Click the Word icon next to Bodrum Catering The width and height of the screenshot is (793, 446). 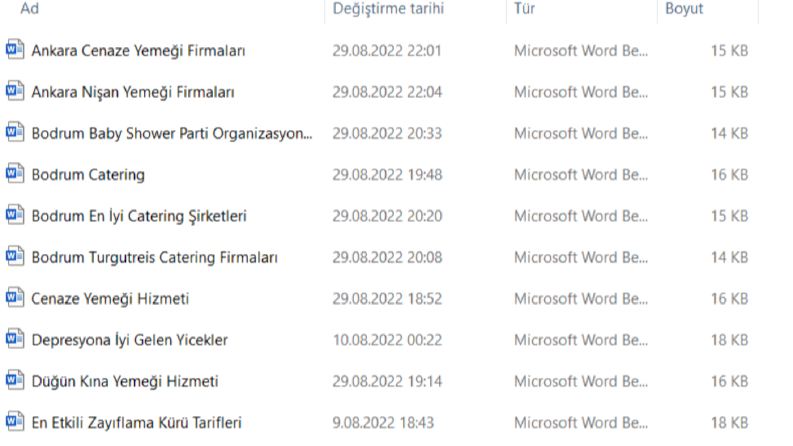pos(15,174)
